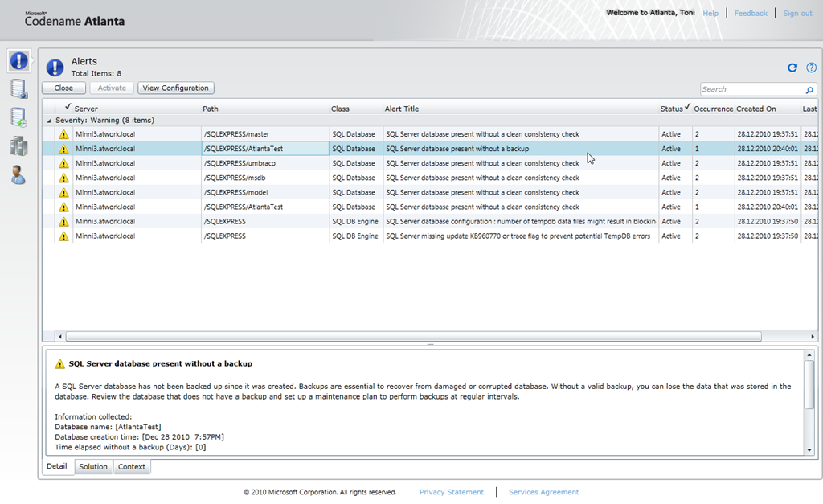Refresh the alerts list
This screenshot has width=823, height=504.
792,68
